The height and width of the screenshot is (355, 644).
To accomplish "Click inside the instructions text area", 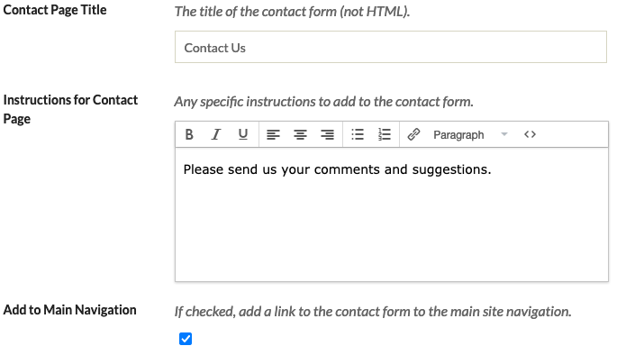I will tap(392, 214).
